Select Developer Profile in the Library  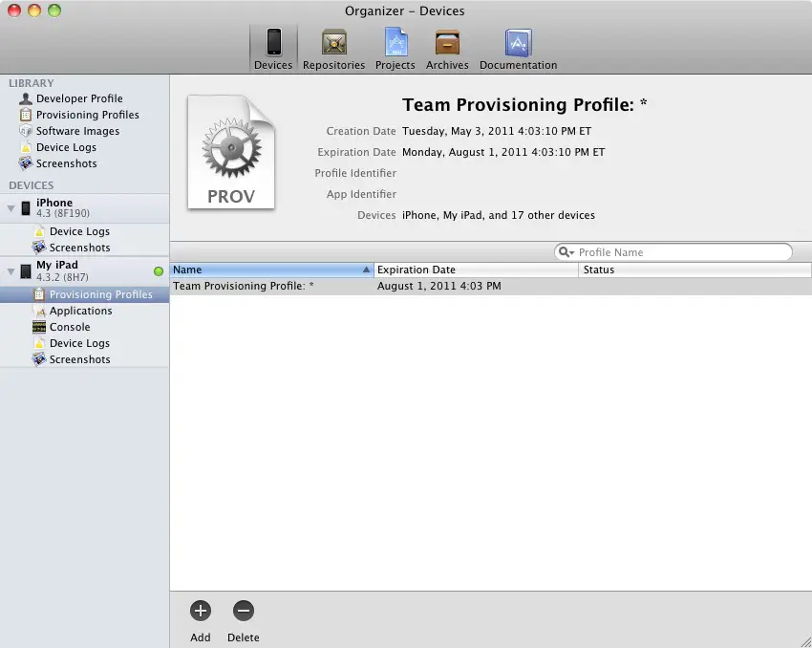point(78,98)
